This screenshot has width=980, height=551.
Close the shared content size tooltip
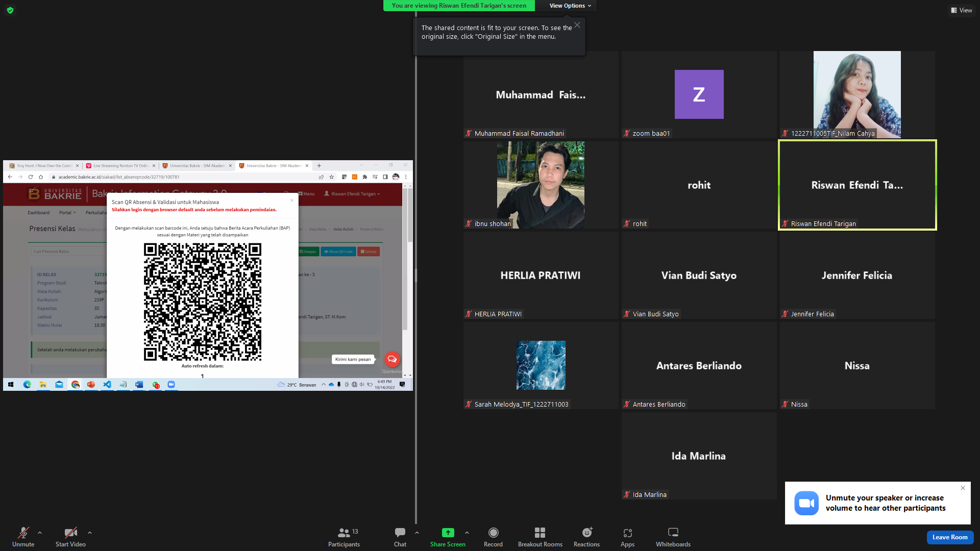(577, 25)
